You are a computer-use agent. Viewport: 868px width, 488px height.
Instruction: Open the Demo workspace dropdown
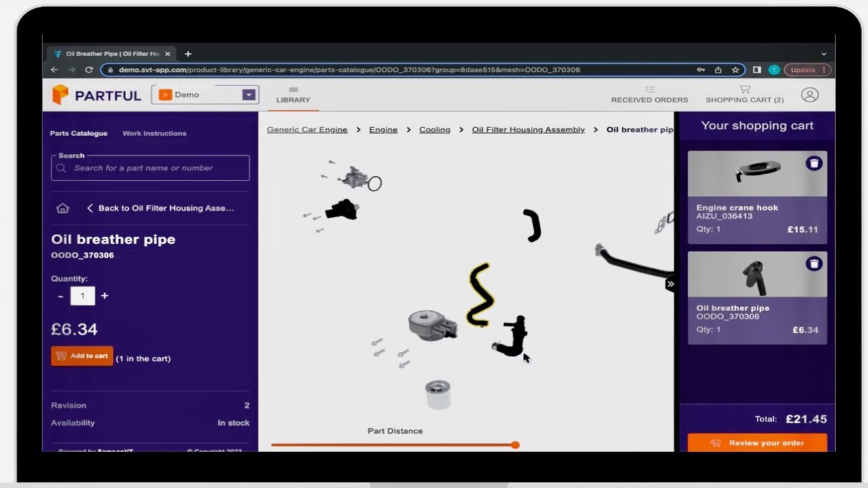[x=249, y=95]
